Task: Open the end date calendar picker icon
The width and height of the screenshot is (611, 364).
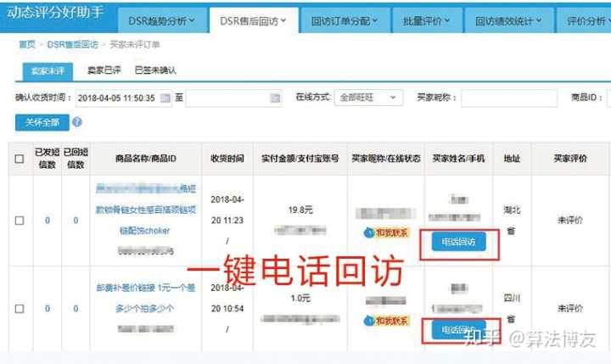Action: 275,98
